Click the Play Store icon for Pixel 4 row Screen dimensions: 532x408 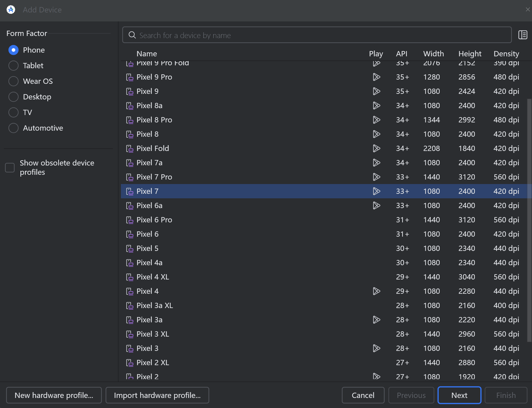click(x=376, y=291)
